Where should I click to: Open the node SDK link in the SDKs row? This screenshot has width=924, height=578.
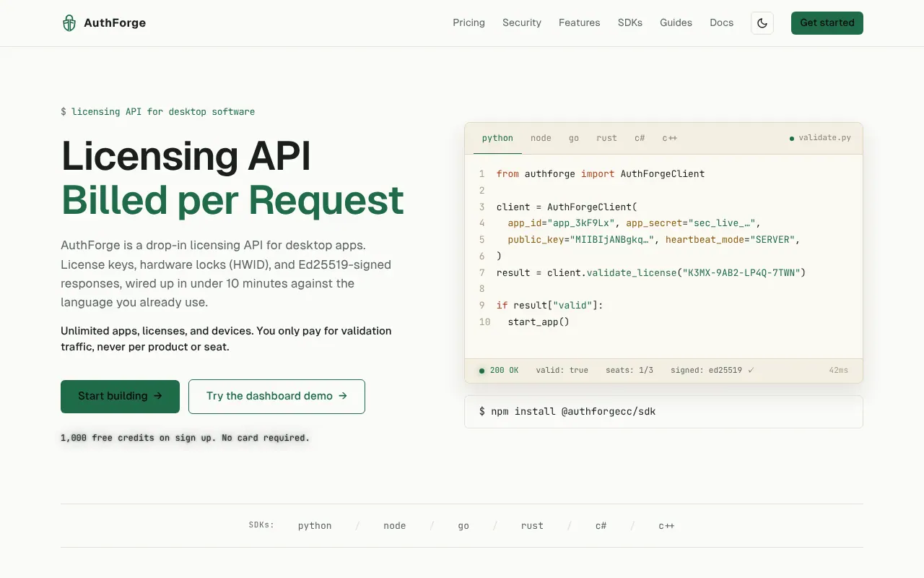pyautogui.click(x=395, y=526)
